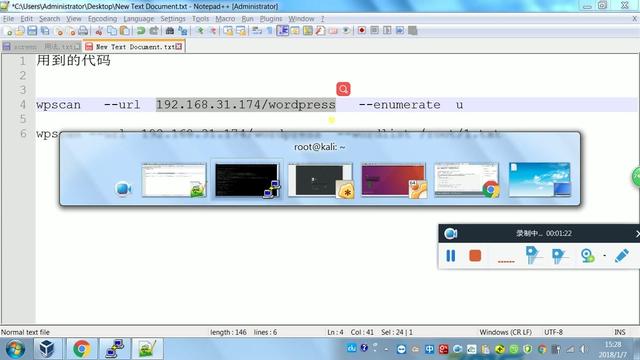
Task: Open the File menu
Action: [x=8, y=19]
